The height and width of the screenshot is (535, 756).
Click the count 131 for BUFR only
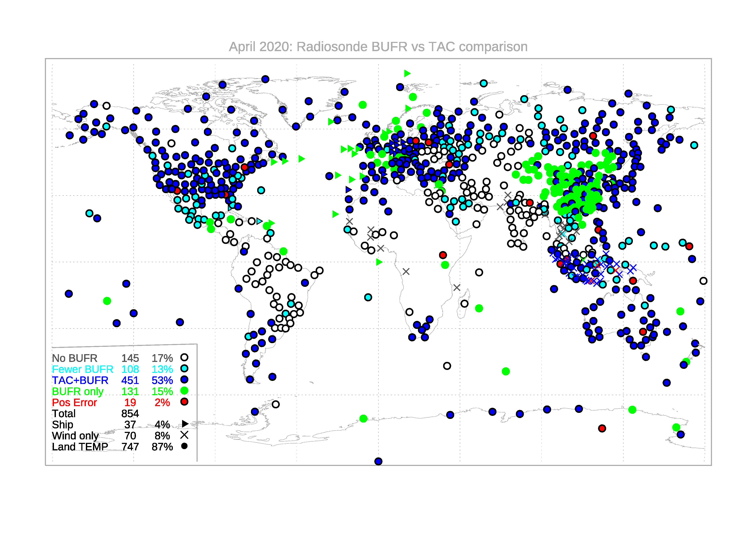(x=130, y=391)
